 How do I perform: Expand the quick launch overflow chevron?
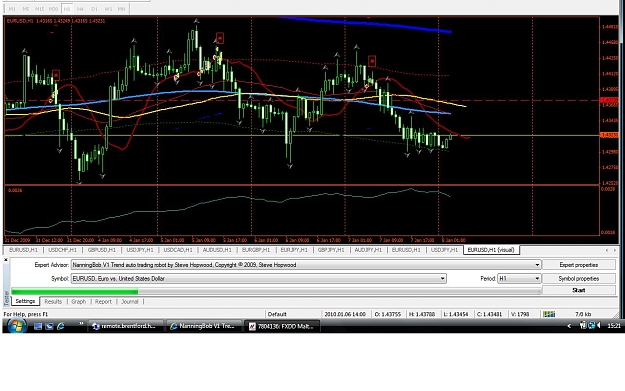point(81,324)
